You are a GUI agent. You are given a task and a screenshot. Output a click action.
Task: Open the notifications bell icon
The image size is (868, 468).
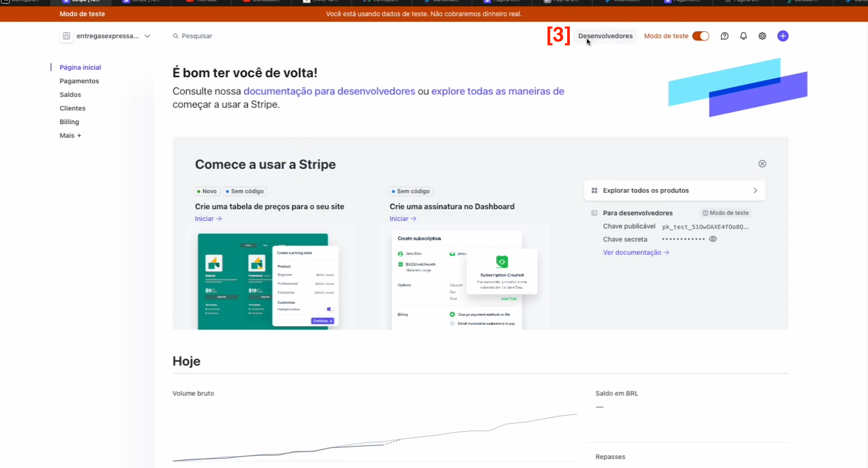pos(743,36)
